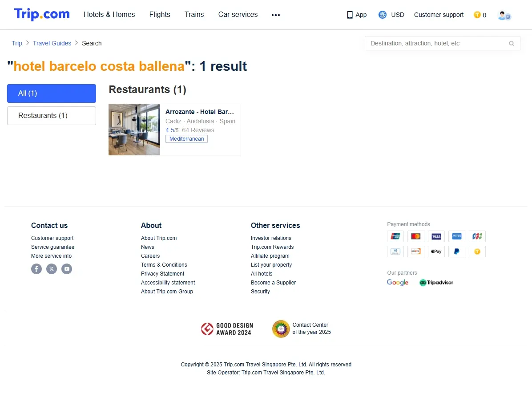Visit the X (Twitter) social icon
The height and width of the screenshot is (410, 532).
point(52,269)
